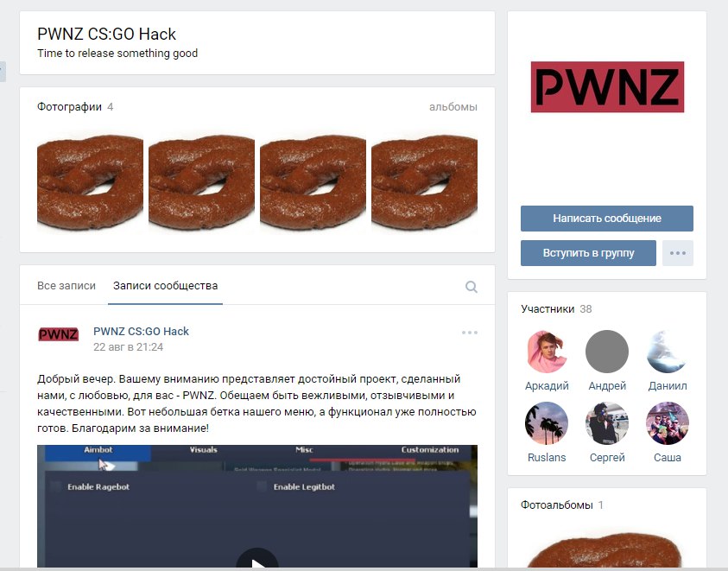Screen dimensions: 728x571
Task: Click the Вступить в группу button
Action: point(588,253)
